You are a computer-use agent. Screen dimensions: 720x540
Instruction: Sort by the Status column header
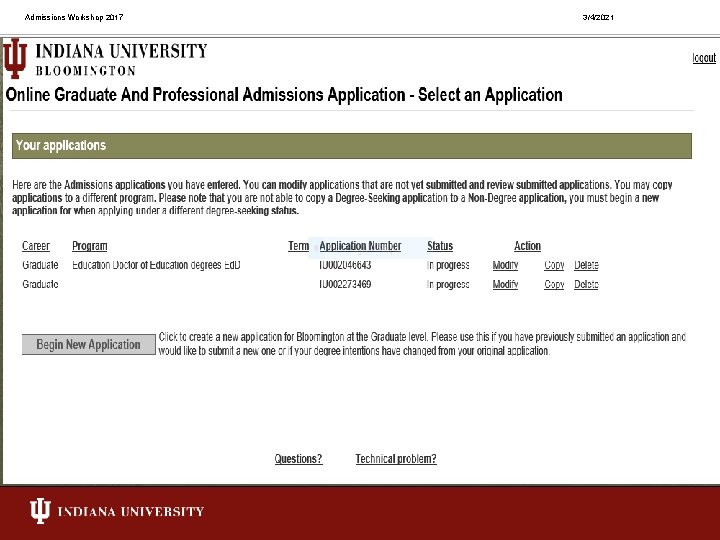(x=440, y=246)
